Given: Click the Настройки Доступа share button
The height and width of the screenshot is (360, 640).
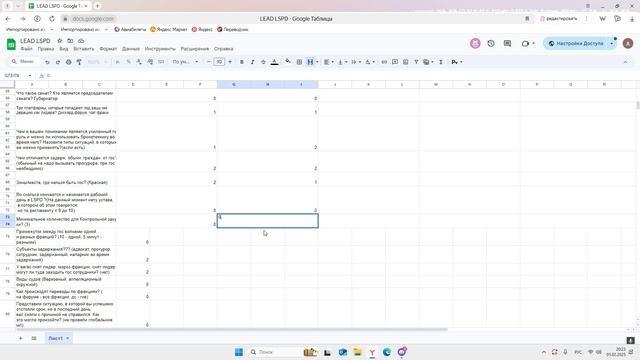Looking at the screenshot, I should click(x=576, y=43).
